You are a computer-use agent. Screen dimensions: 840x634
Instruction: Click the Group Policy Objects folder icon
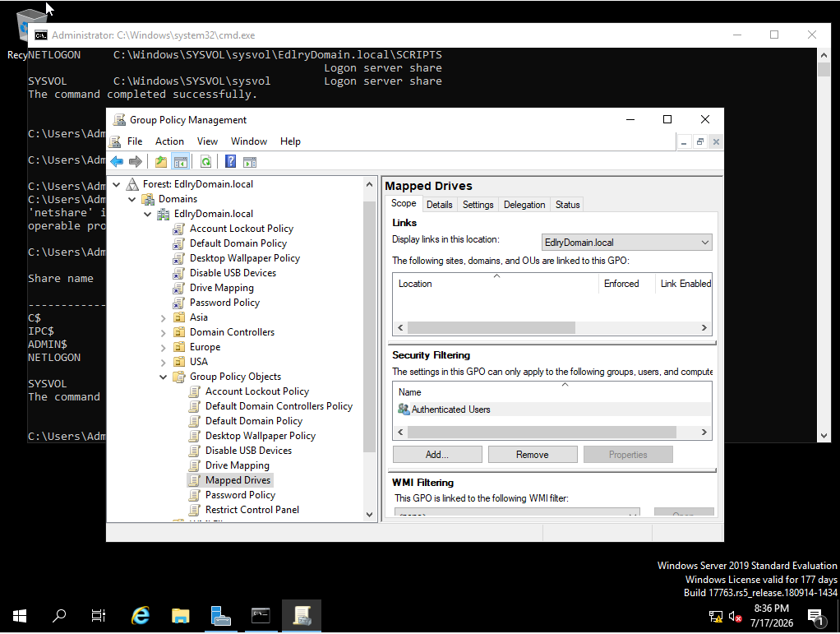[x=179, y=377]
